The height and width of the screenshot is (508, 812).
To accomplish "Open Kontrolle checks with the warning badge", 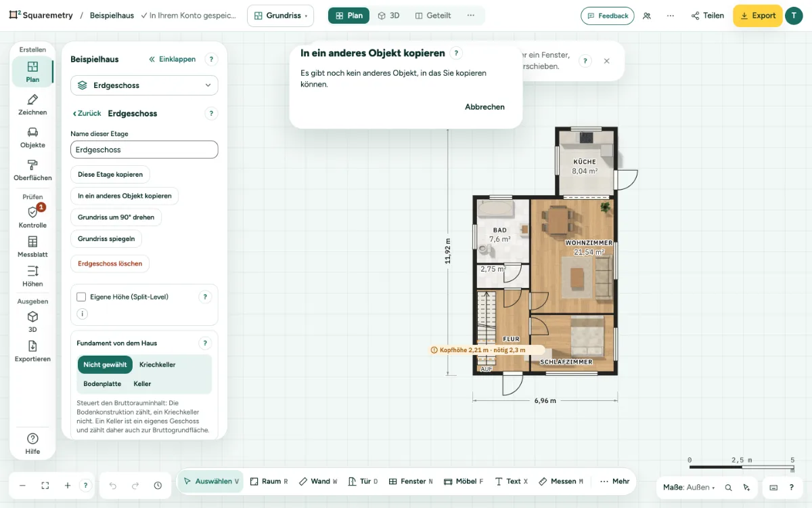I will 32,217.
